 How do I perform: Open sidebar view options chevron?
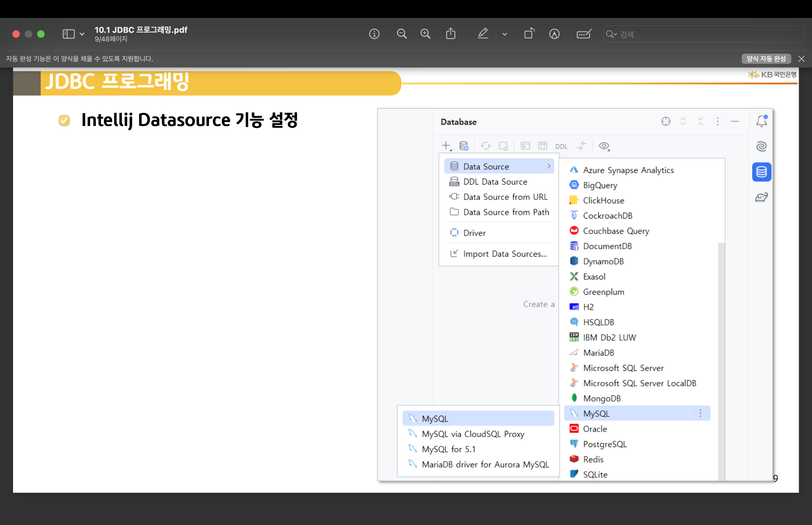(x=82, y=34)
